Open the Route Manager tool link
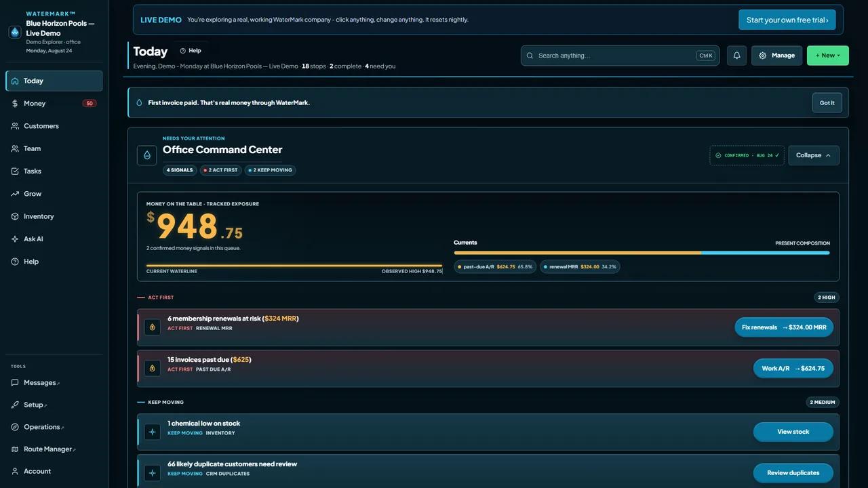 point(54,449)
